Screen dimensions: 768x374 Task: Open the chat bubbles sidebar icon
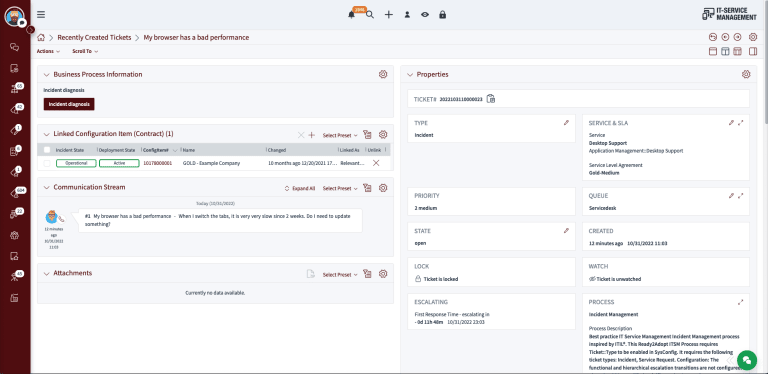pos(15,47)
